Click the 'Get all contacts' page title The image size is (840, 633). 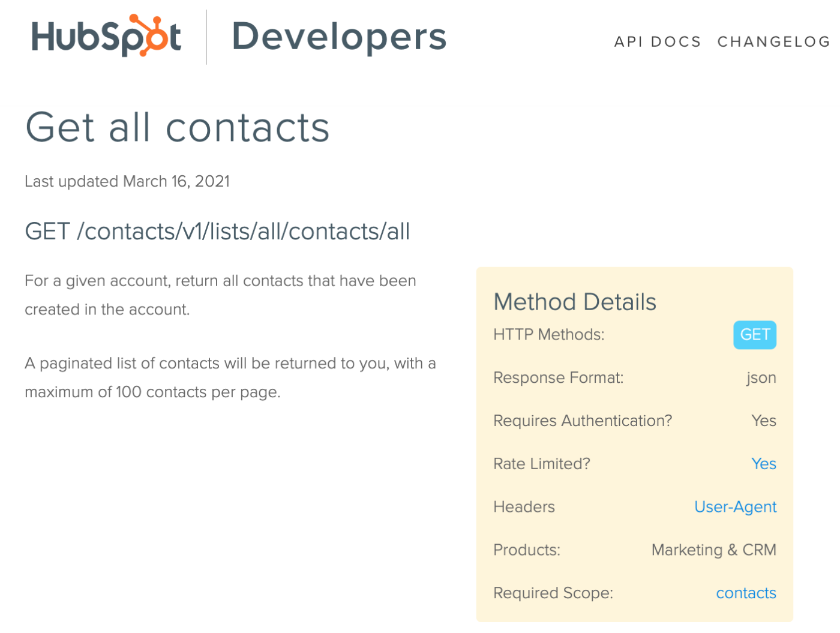coord(177,127)
